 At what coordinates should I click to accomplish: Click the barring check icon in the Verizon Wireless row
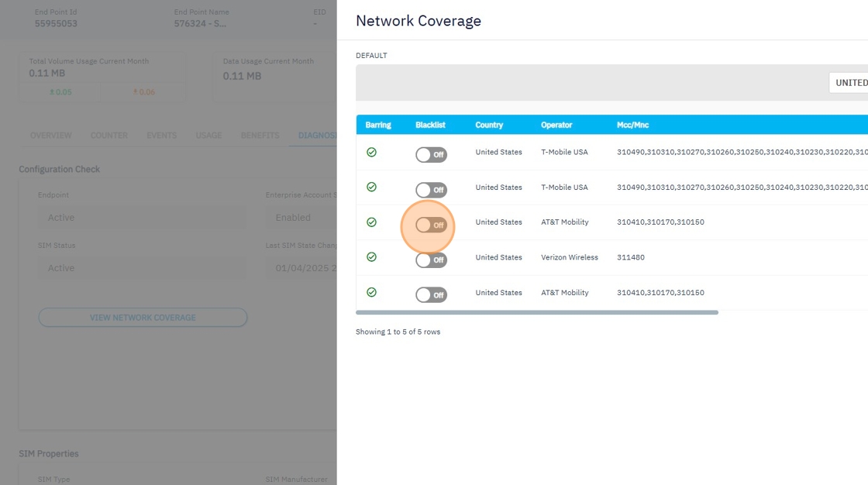(x=371, y=257)
